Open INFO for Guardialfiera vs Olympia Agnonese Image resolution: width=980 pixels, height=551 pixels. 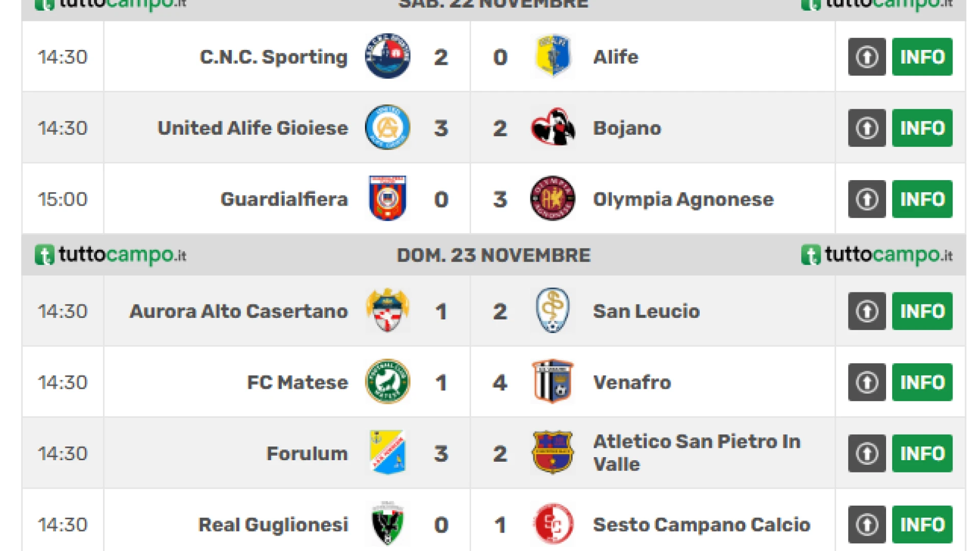click(922, 199)
